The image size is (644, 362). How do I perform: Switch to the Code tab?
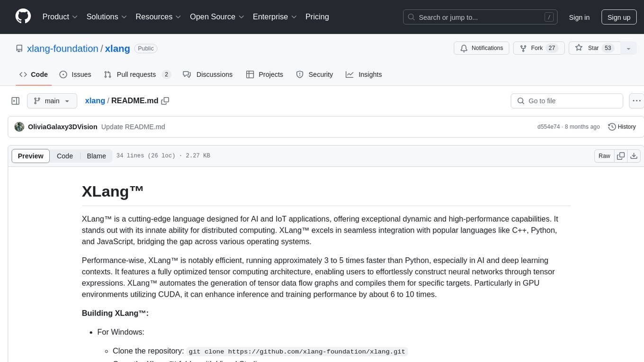[34, 74]
